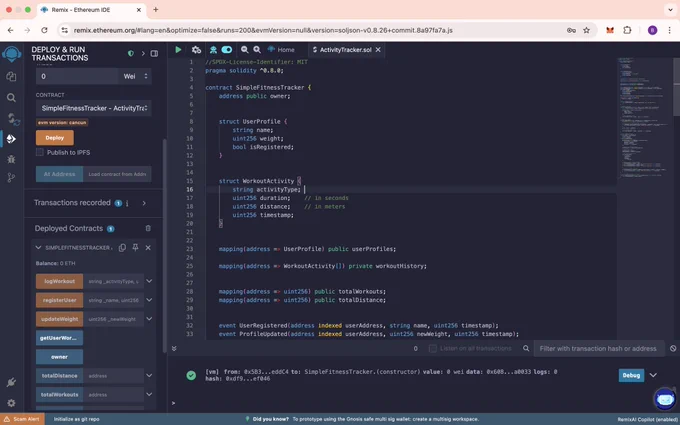Click the totalDistance function button
Image resolution: width=680 pixels, height=425 pixels.
point(59,376)
